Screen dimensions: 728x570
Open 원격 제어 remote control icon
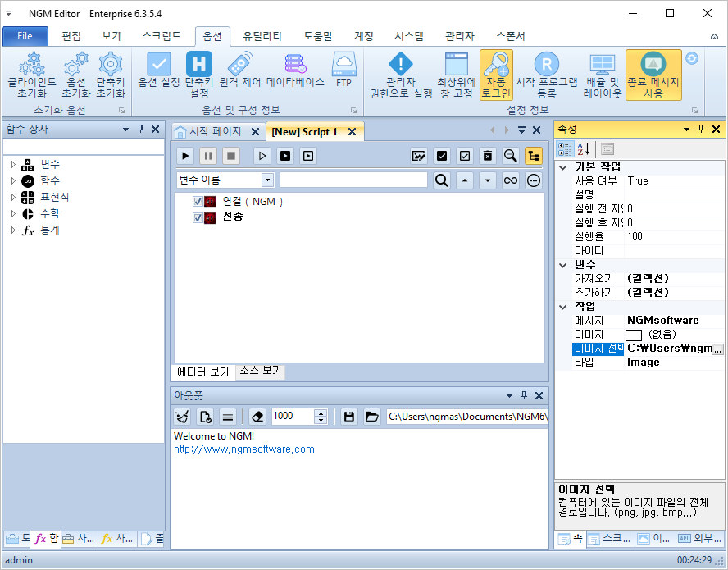[x=240, y=70]
